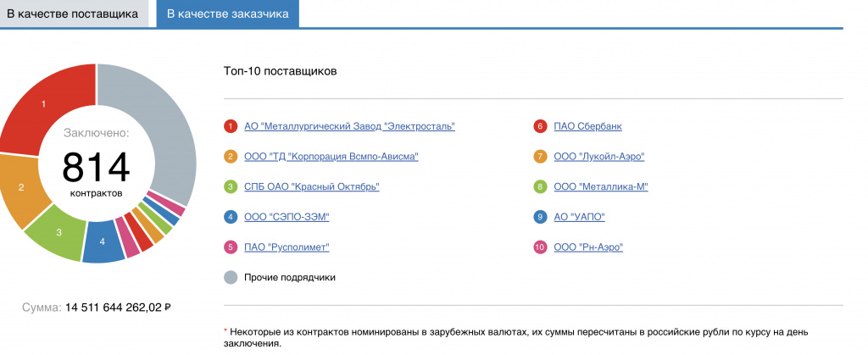Click pink legend badge number 10

coord(540,247)
